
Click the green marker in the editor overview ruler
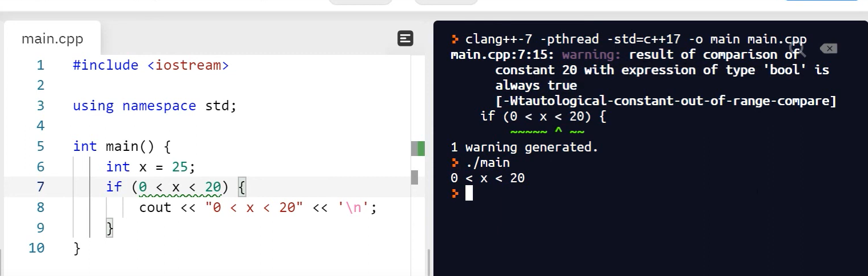[421, 149]
